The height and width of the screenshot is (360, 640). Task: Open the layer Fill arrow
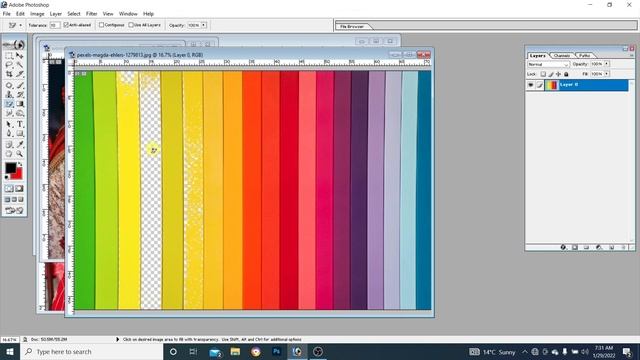click(607, 74)
